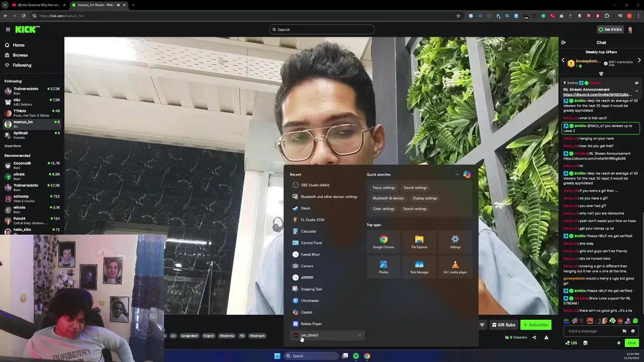Click Show More under Following

point(13,146)
